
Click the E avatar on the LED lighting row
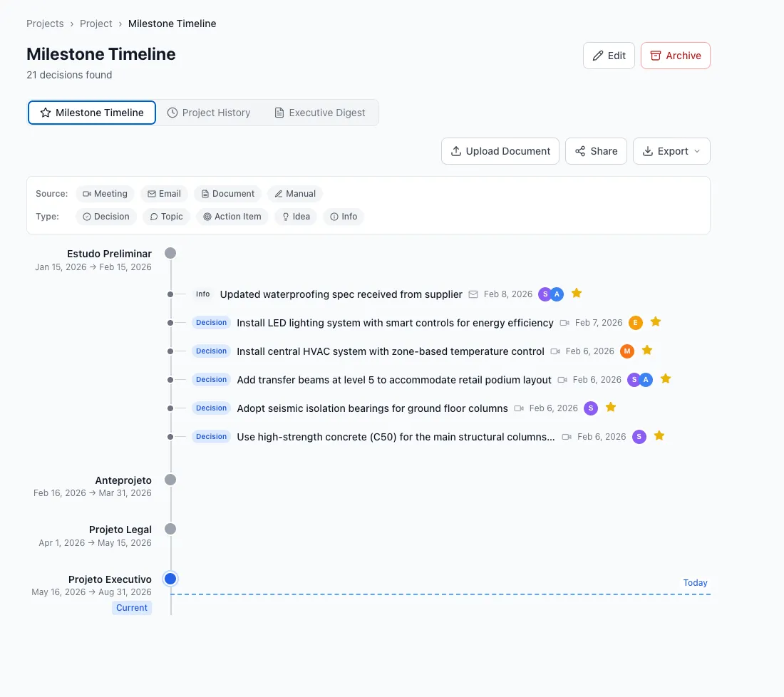coord(636,323)
